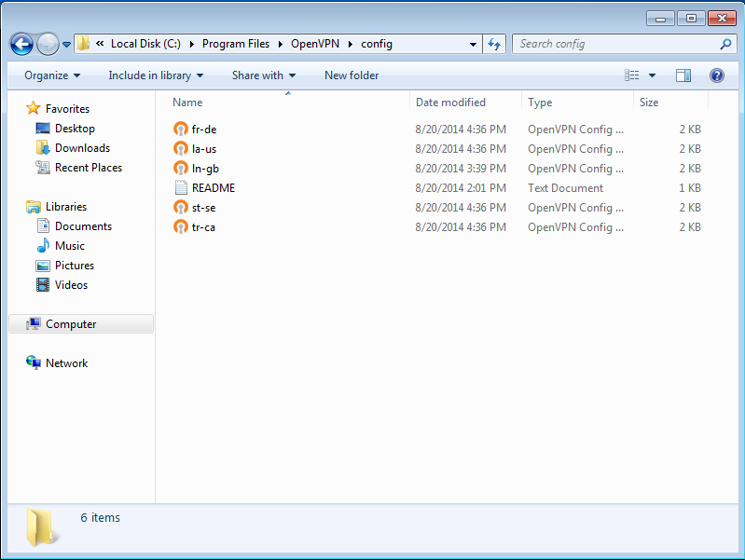Toggle the preview pane
Viewport: 745px width, 560px height.
[x=683, y=75]
